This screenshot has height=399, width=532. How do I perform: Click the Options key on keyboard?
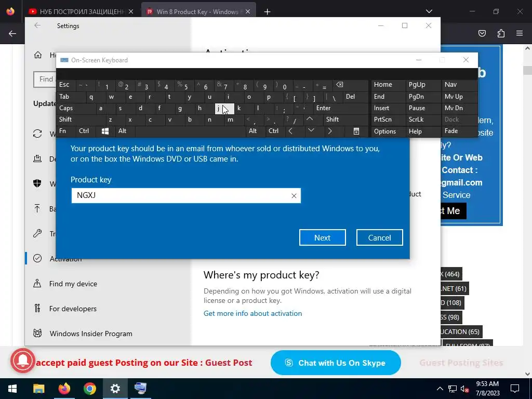pos(389,131)
